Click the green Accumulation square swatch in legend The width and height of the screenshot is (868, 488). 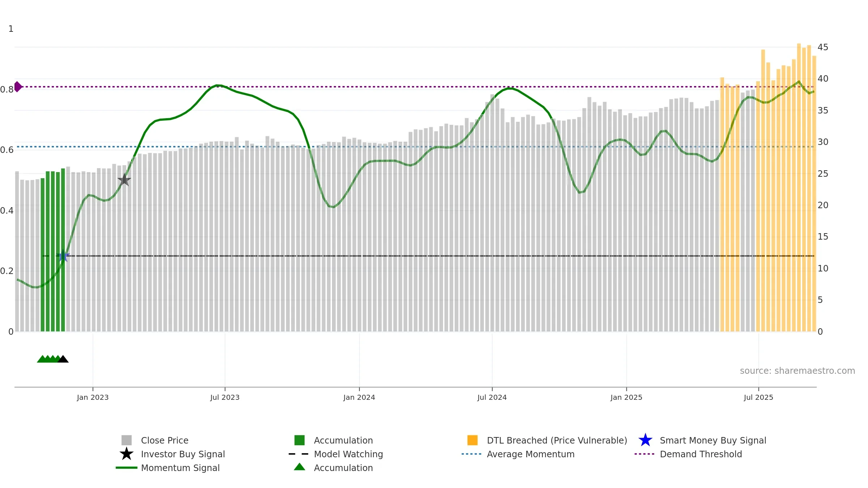(299, 440)
